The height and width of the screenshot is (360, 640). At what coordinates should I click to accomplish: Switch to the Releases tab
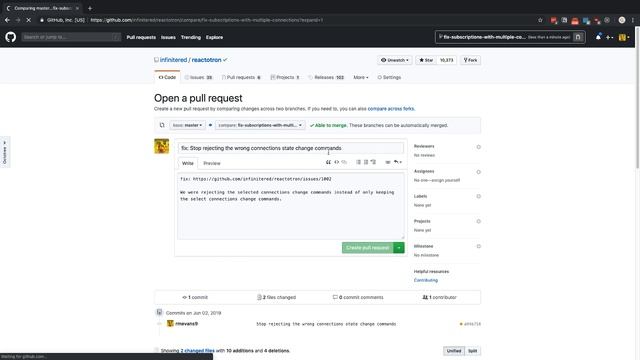(326, 77)
